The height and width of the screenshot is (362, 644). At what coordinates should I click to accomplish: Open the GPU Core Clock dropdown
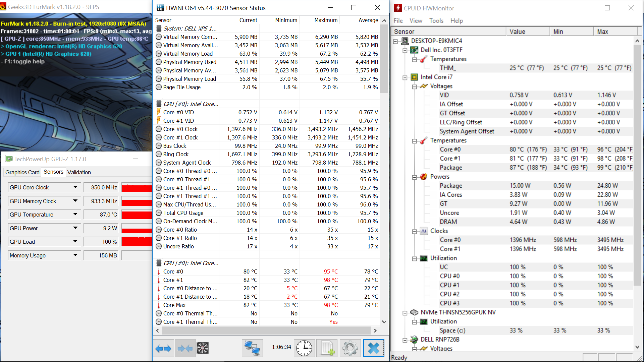(x=75, y=187)
